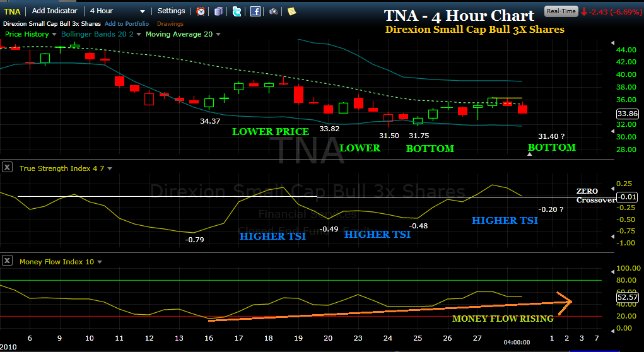Expand True Strength Index 4 7 dropdown arrow
The width and height of the screenshot is (644, 352).
(110, 169)
